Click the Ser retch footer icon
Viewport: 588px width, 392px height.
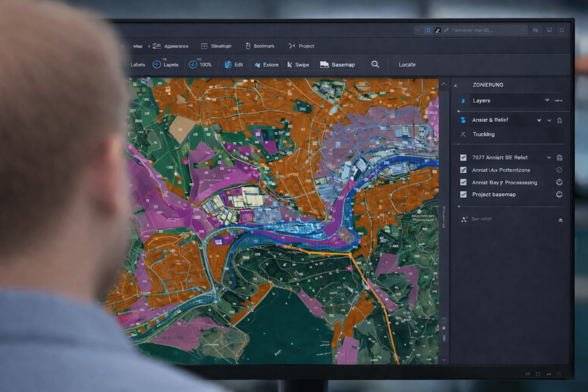point(464,219)
